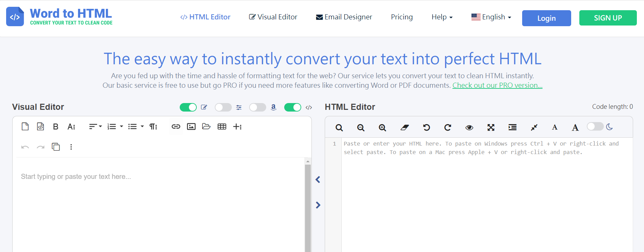Open the ordered list dropdown arrow
Screen dimensions: 644x252
[122, 127]
